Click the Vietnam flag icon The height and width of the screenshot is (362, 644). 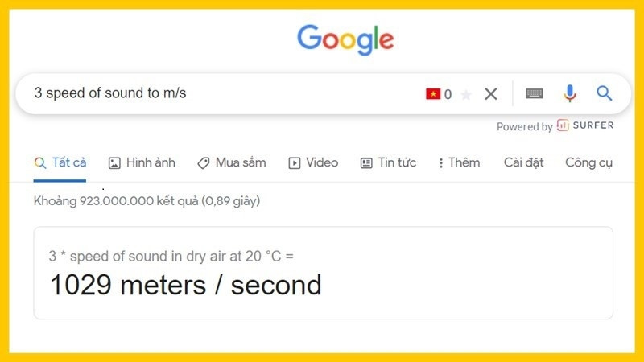[x=433, y=94]
